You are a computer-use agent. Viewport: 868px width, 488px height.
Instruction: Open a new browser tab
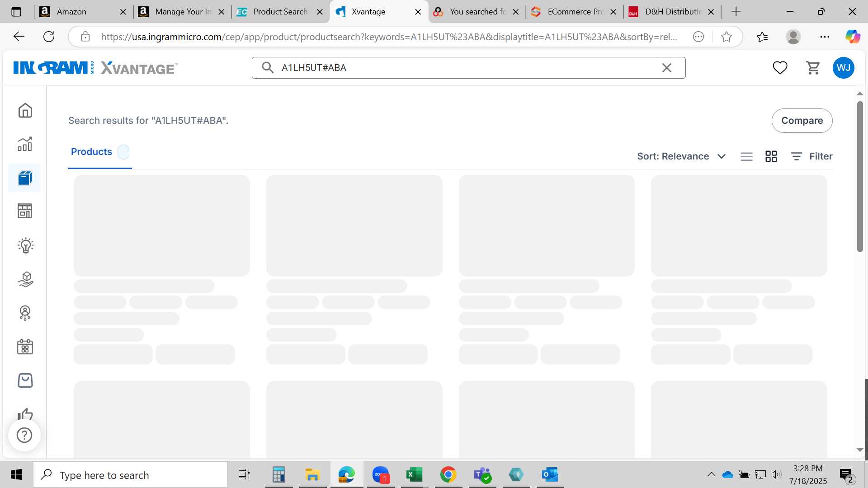pyautogui.click(x=736, y=12)
